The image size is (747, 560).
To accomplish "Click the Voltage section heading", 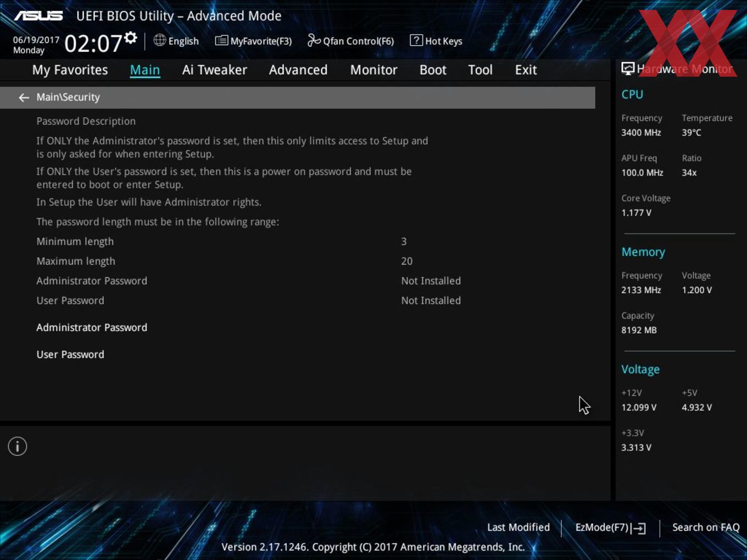I will (640, 369).
